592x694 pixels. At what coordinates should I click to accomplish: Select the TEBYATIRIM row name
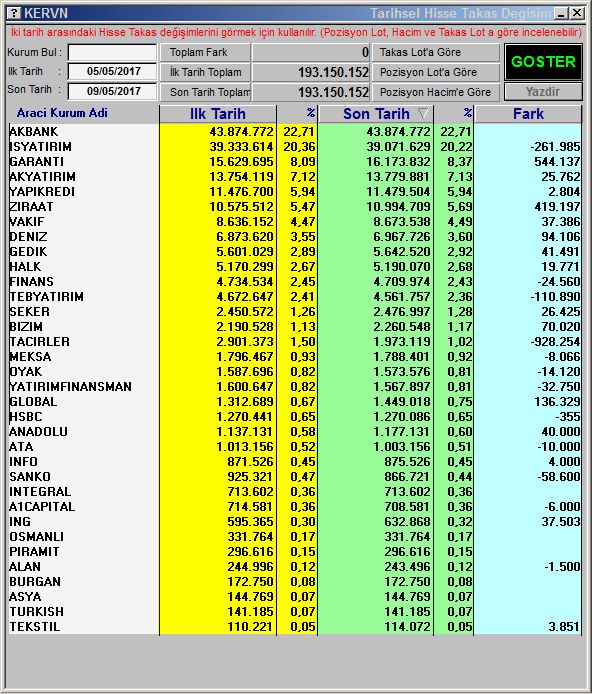(46, 297)
